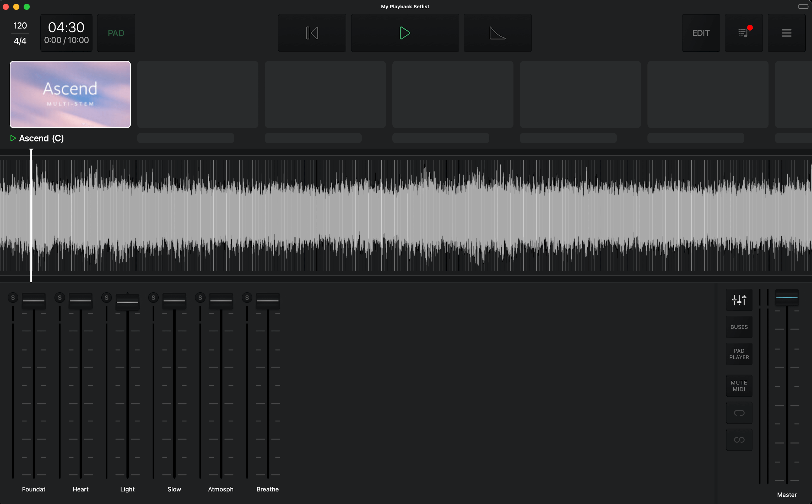Click the 4/4 time signature
The width and height of the screenshot is (812, 504).
[x=20, y=41]
